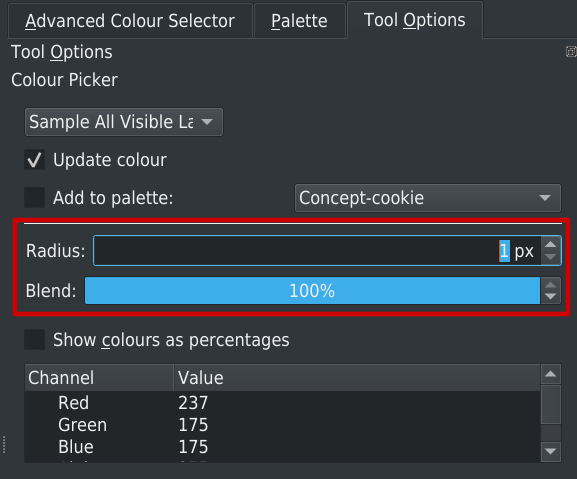Click the float docker icon beside Tool Options
Image resolution: width=577 pixels, height=479 pixels.
(571, 52)
